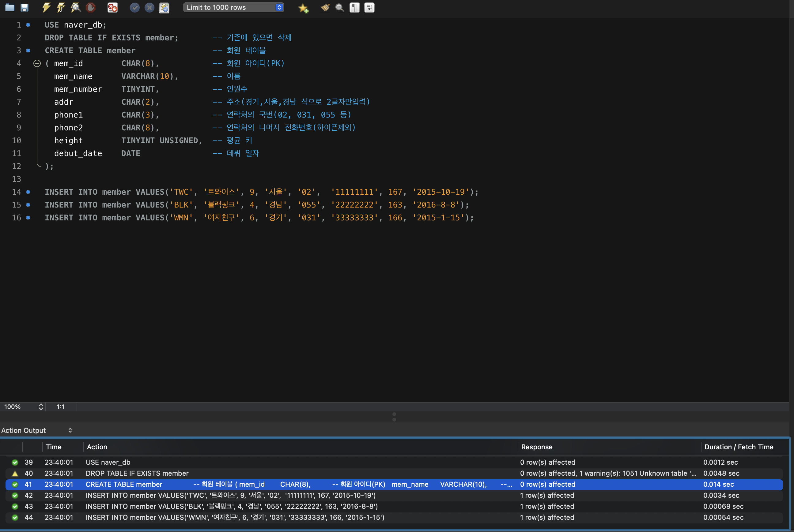Image resolution: width=794 pixels, height=532 pixels.
Task: Click the Duration / Fetch Time header
Action: [x=739, y=447]
